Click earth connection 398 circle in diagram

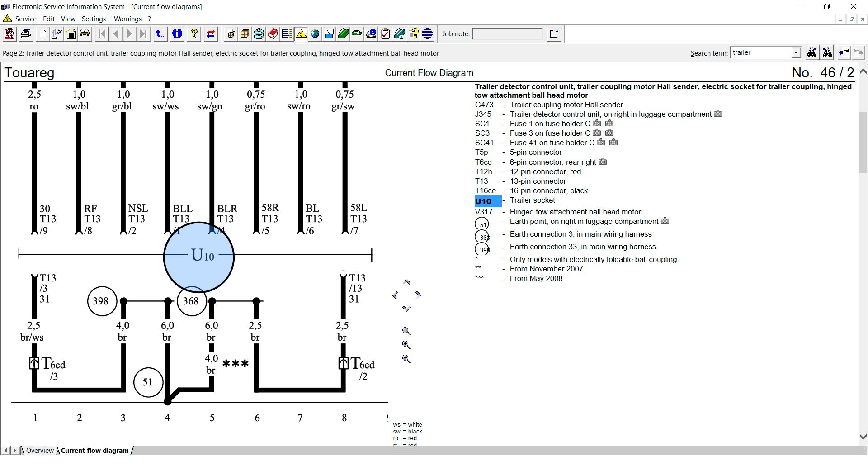click(x=101, y=301)
